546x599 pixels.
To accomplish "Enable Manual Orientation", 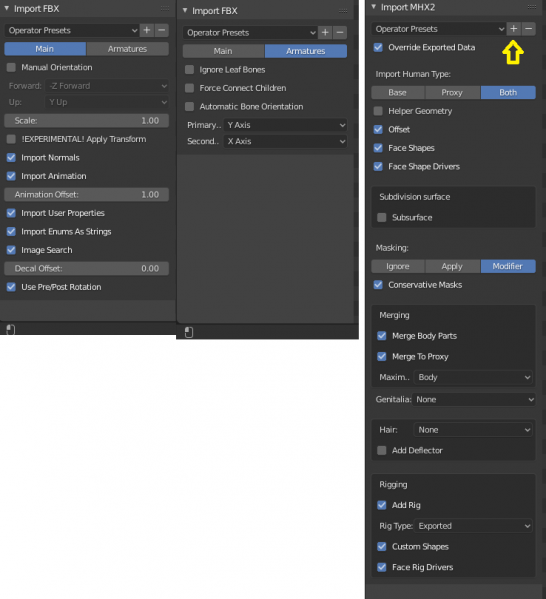I will point(11,67).
